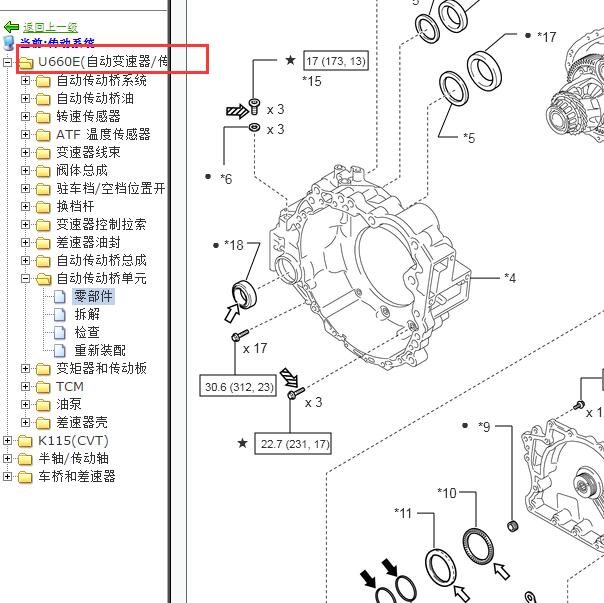Expand 变速器线束 folder
The width and height of the screenshot is (604, 603).
(x=25, y=153)
